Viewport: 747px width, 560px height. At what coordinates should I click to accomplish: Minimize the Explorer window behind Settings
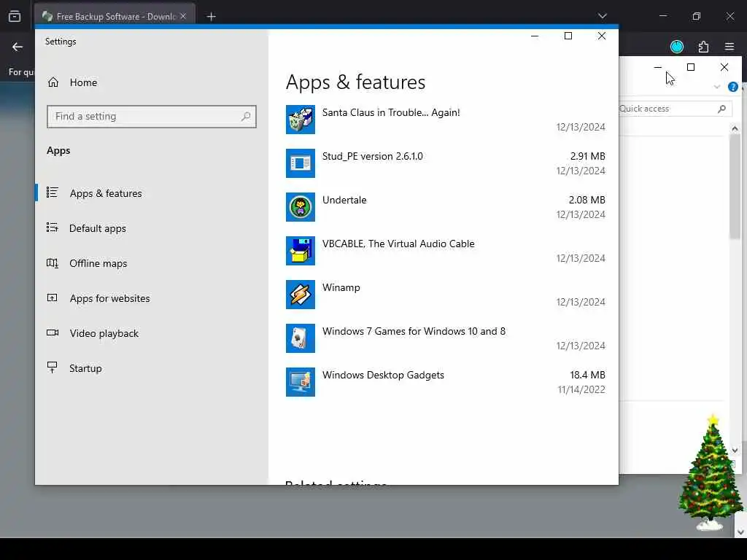tap(657, 67)
